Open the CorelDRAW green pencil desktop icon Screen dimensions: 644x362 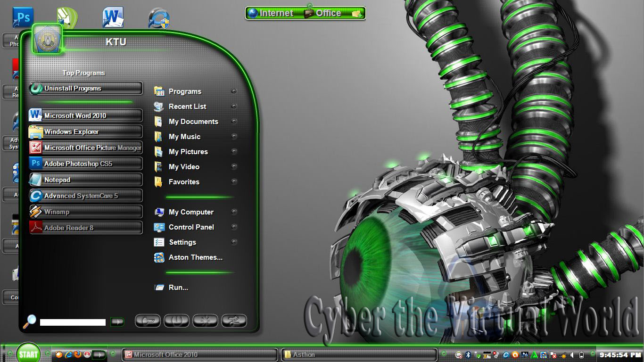(x=67, y=18)
